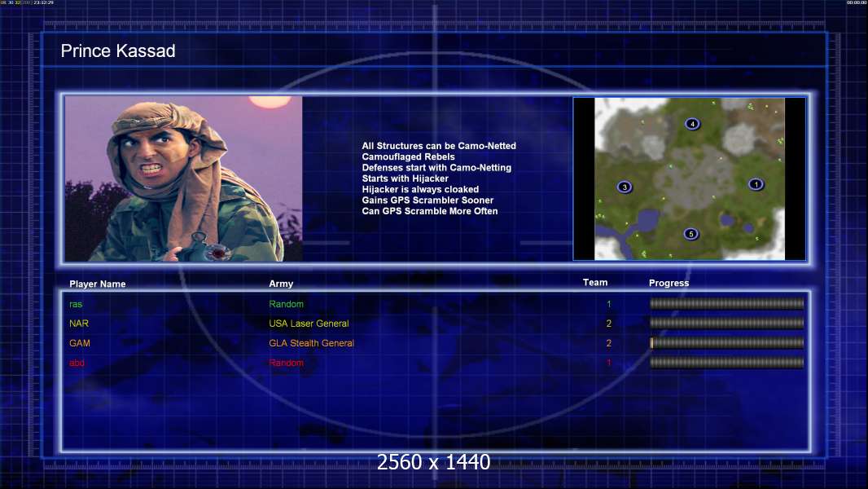Click ras's Random army entry
This screenshot has width=868, height=489.
click(x=286, y=304)
